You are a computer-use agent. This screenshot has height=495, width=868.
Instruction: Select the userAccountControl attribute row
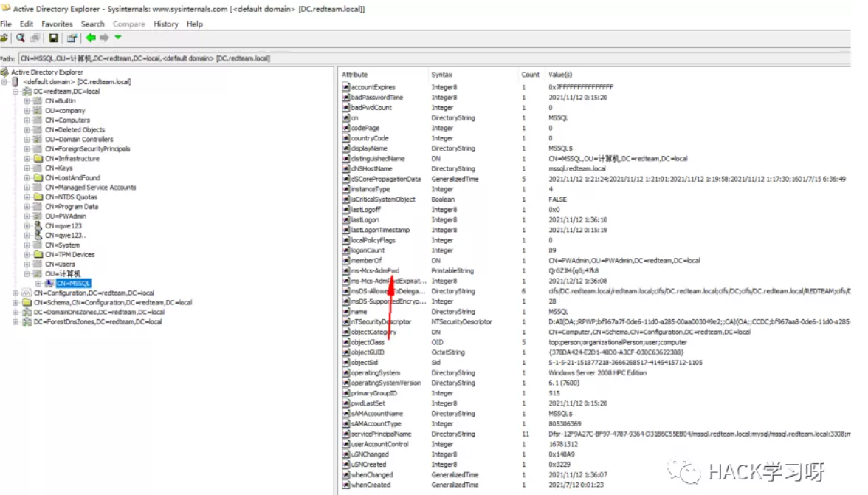pos(596,444)
